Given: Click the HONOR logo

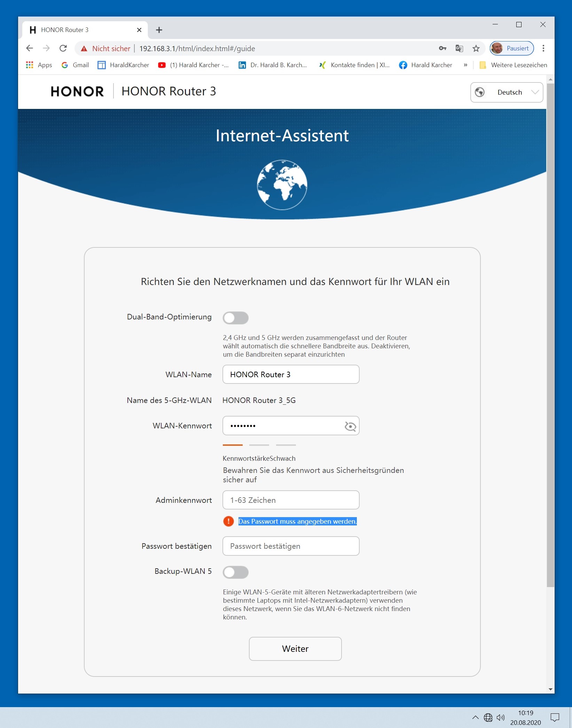Looking at the screenshot, I should [x=77, y=92].
